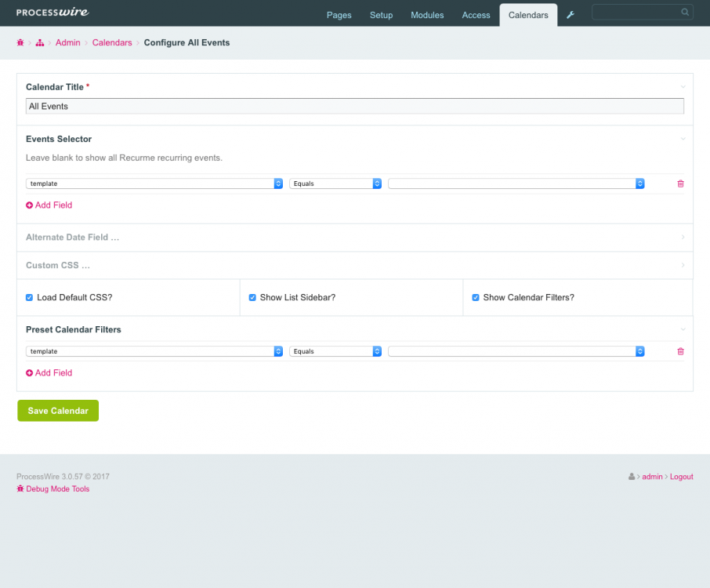Click the bug icon in breadcrumb
Viewport: 710px width, 588px height.
(x=20, y=43)
